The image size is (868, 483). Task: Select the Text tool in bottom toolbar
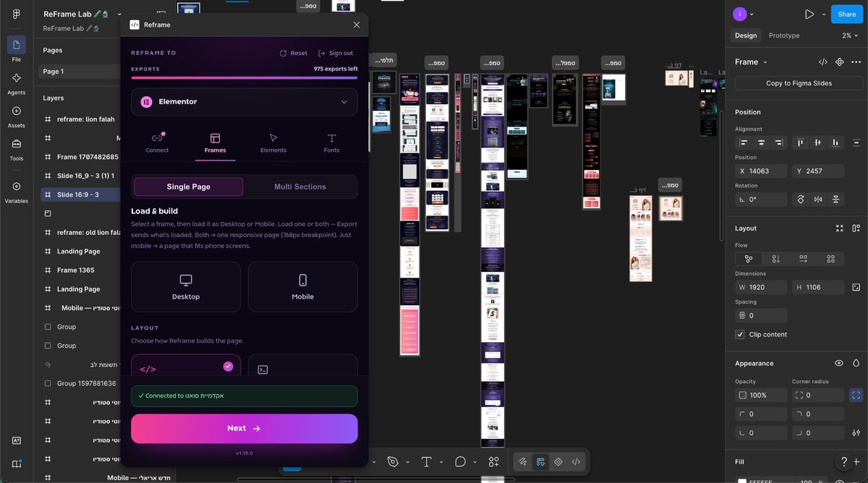point(427,461)
